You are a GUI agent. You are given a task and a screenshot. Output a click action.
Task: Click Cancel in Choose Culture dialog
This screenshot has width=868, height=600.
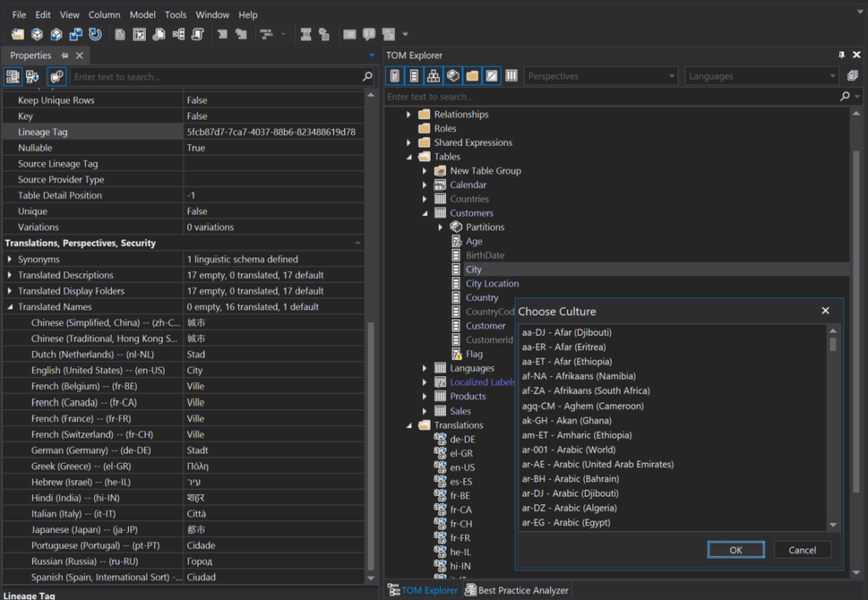coord(802,550)
